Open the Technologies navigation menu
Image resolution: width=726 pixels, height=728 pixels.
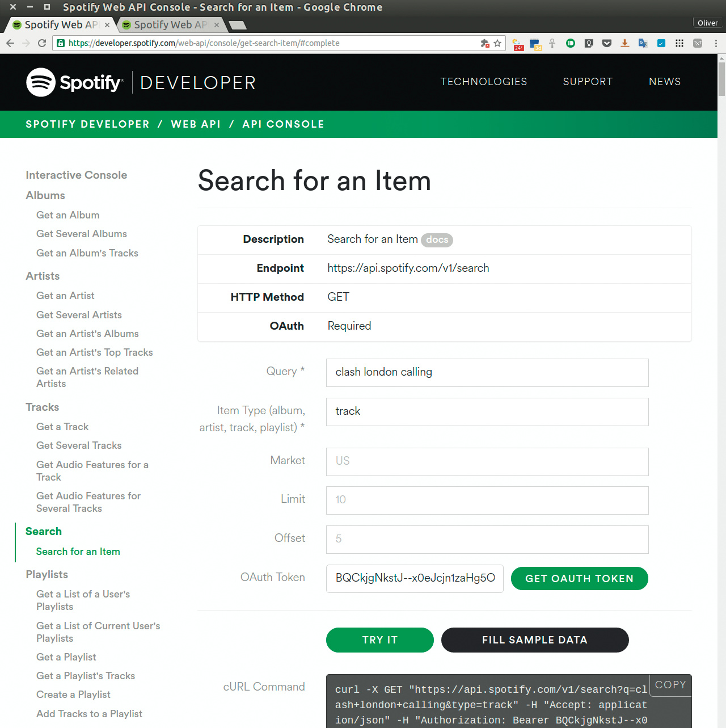(483, 82)
